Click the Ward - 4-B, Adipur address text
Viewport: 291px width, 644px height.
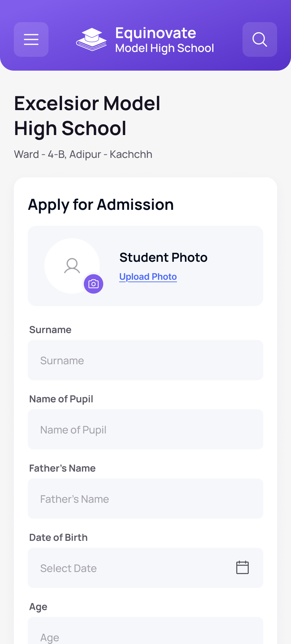tap(83, 154)
